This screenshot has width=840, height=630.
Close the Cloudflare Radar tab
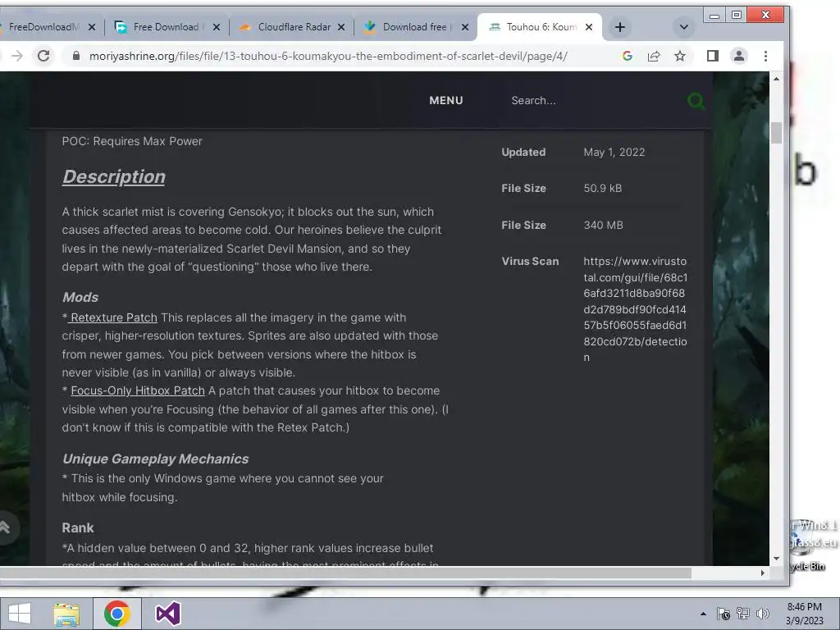click(340, 27)
